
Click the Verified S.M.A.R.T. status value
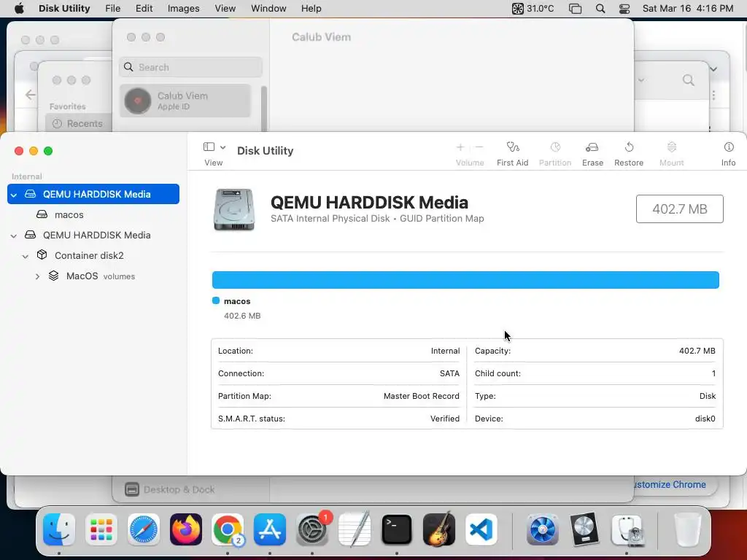(445, 419)
